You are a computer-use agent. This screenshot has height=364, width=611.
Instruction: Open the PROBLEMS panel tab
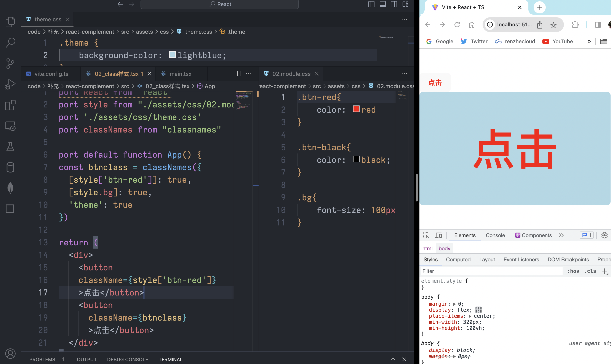(x=42, y=359)
